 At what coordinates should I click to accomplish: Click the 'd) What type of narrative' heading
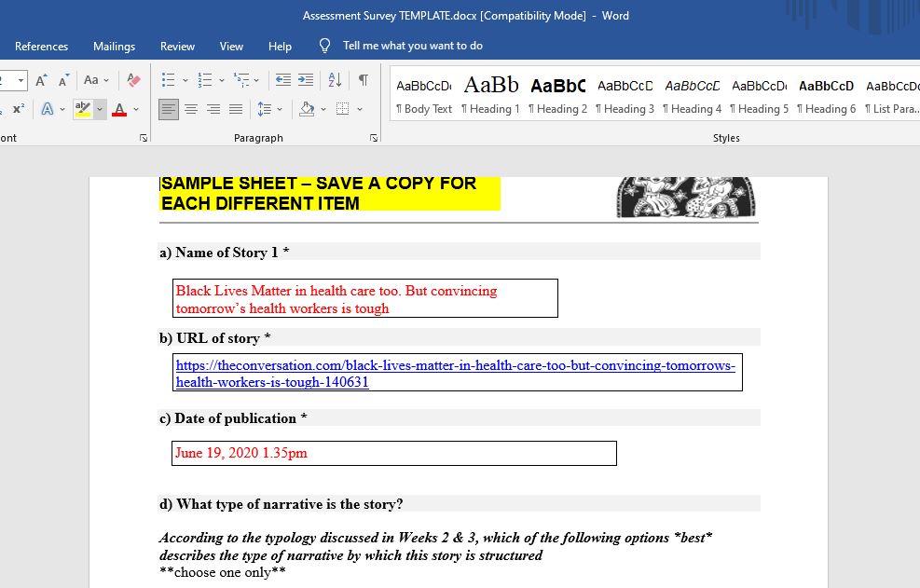click(281, 504)
